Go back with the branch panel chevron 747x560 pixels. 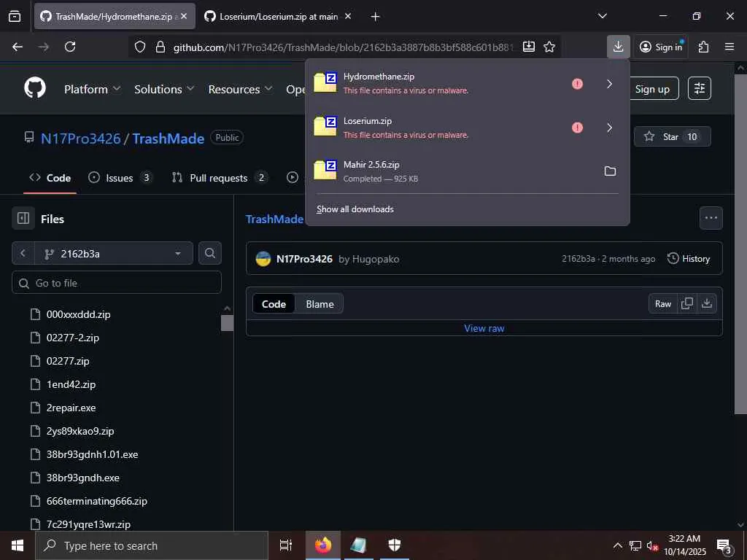[x=23, y=253]
